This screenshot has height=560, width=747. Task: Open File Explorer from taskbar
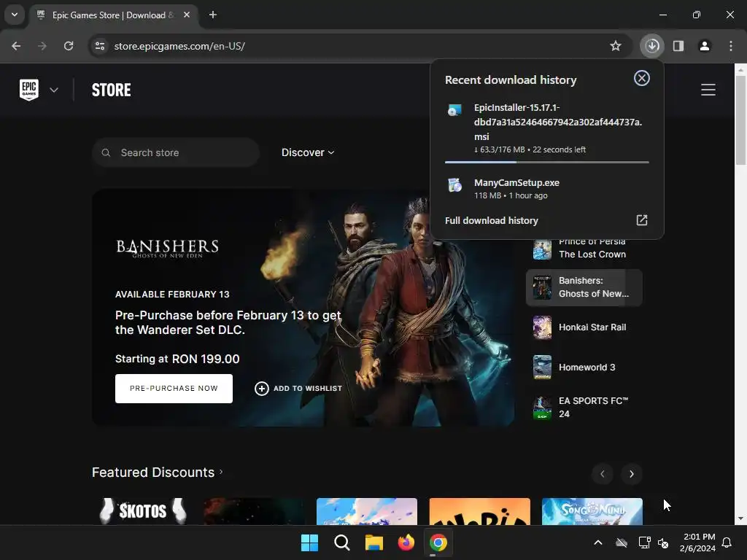pos(374,542)
